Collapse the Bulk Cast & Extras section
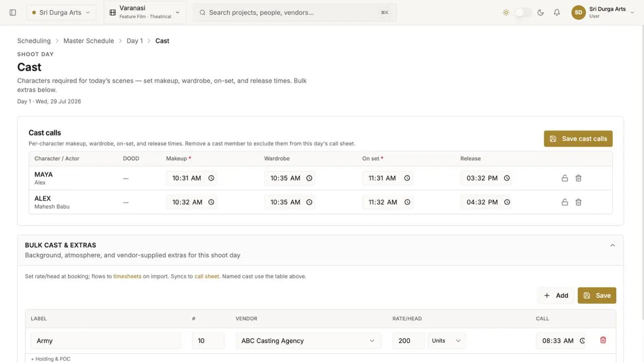Viewport: 644px width, 363px height. point(612,245)
